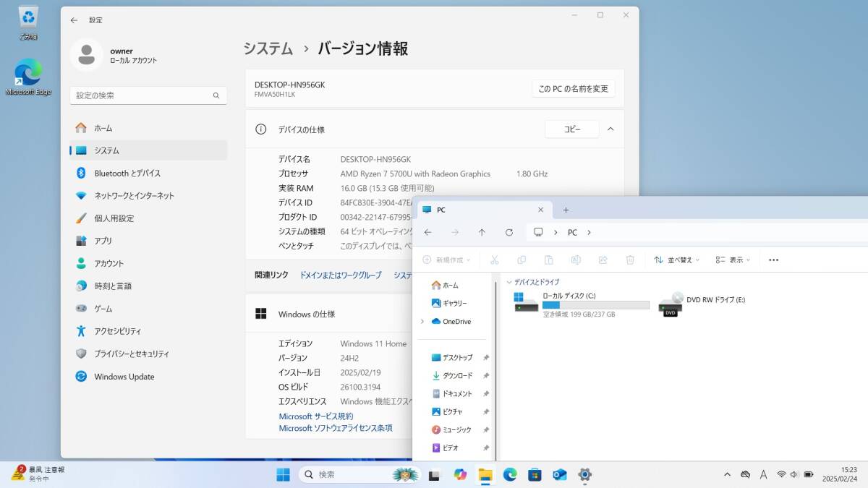Go back in File Explorer

click(x=427, y=233)
